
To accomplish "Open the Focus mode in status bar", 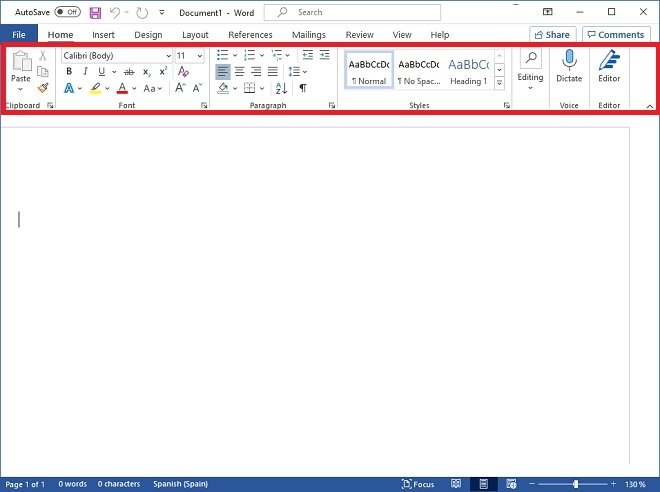I will [x=418, y=484].
